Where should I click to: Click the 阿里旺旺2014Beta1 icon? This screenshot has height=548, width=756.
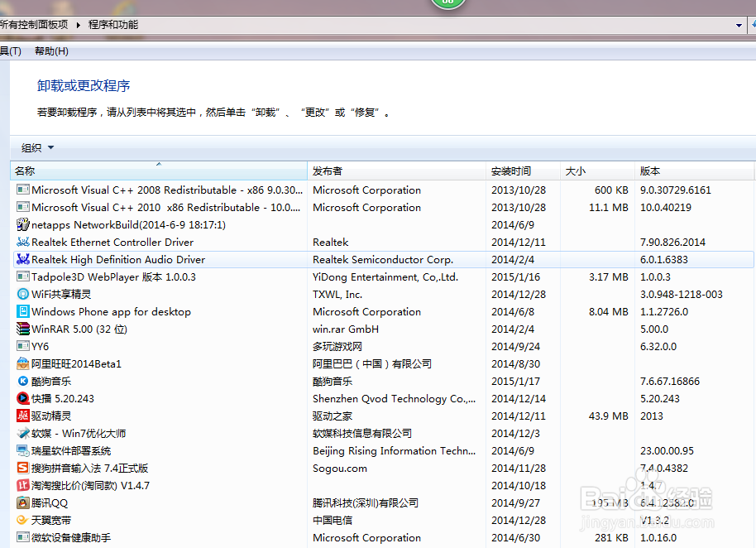22,363
